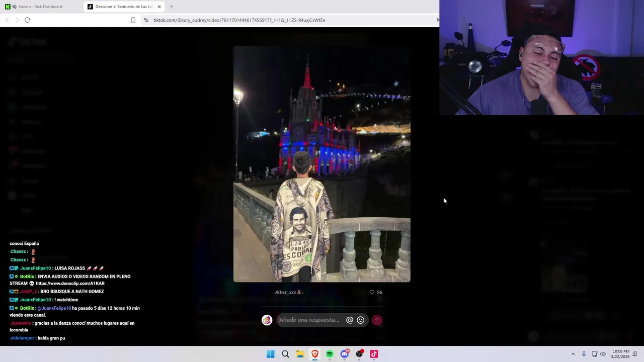
Task: Open network settings tray icon
Action: click(x=594, y=354)
